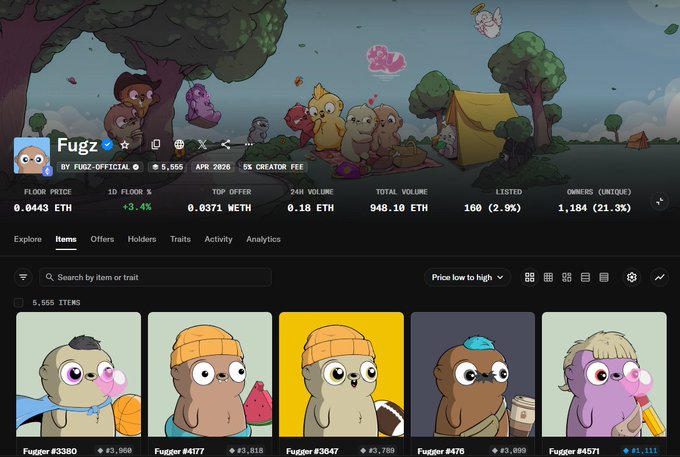Click the 160 (2.9%) listed value

[x=493, y=208]
